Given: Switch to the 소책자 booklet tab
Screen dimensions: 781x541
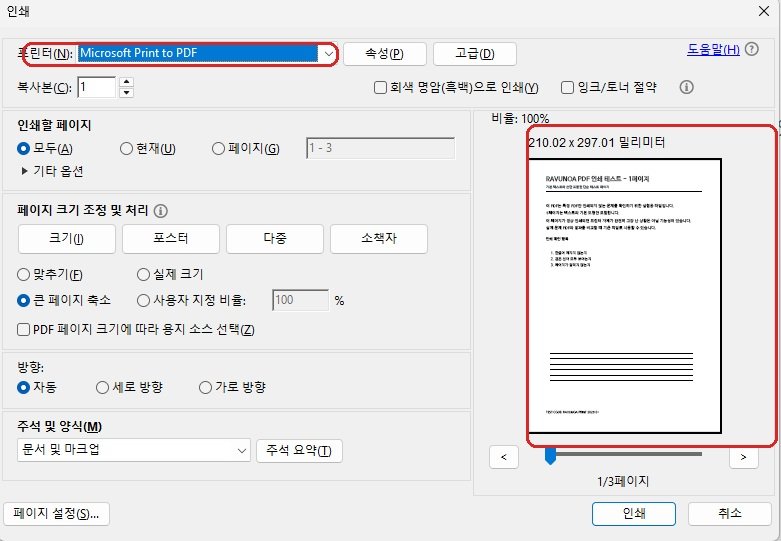Looking at the screenshot, I should 379,239.
